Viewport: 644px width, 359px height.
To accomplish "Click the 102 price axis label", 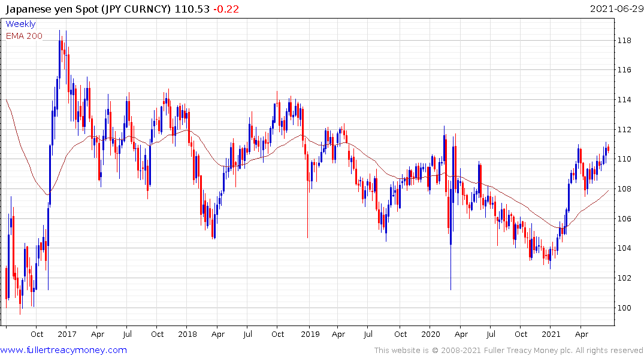I will tap(624, 278).
